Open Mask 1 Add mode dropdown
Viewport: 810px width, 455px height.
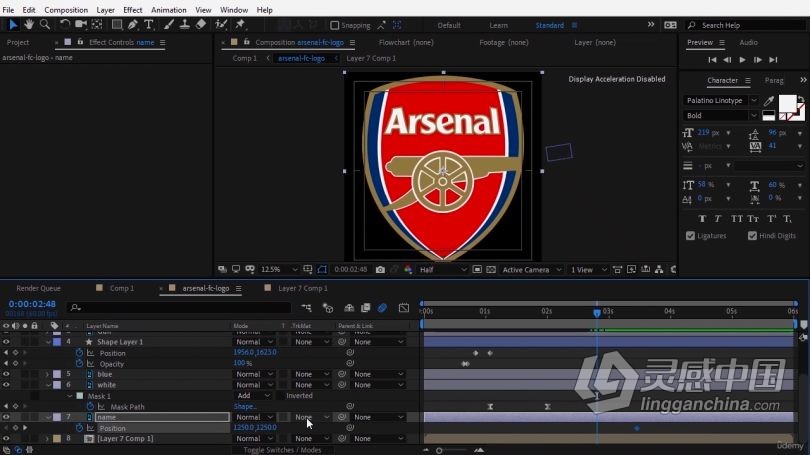tap(253, 396)
